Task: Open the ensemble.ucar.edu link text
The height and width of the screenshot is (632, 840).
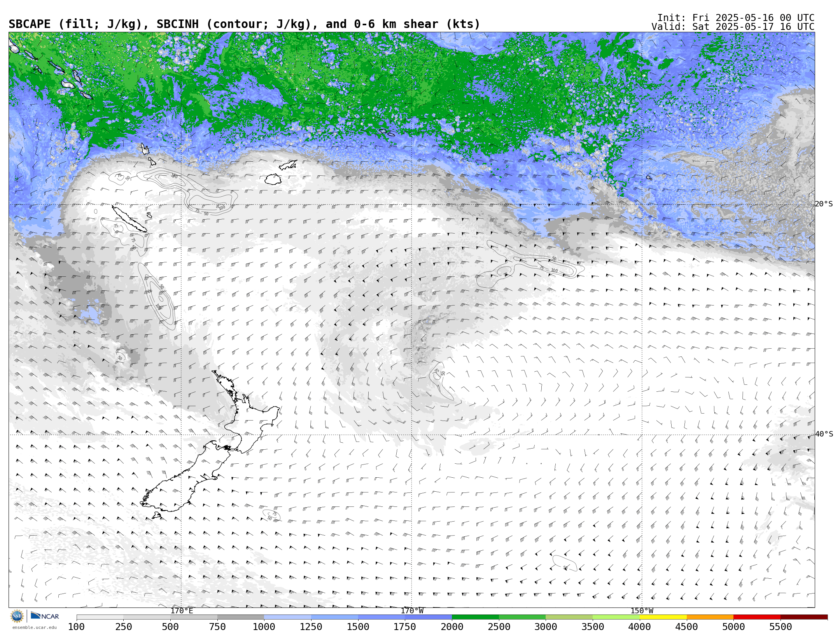Action: pyautogui.click(x=34, y=627)
